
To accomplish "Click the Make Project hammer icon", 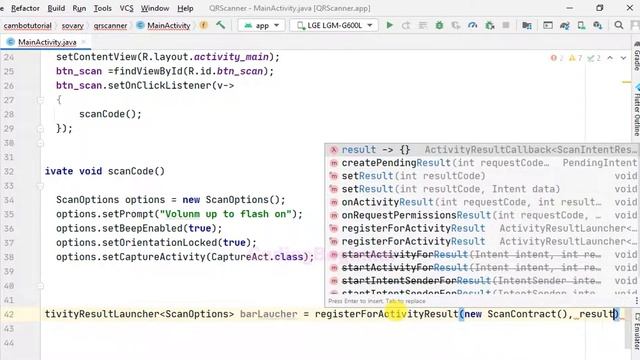I will [x=220, y=25].
